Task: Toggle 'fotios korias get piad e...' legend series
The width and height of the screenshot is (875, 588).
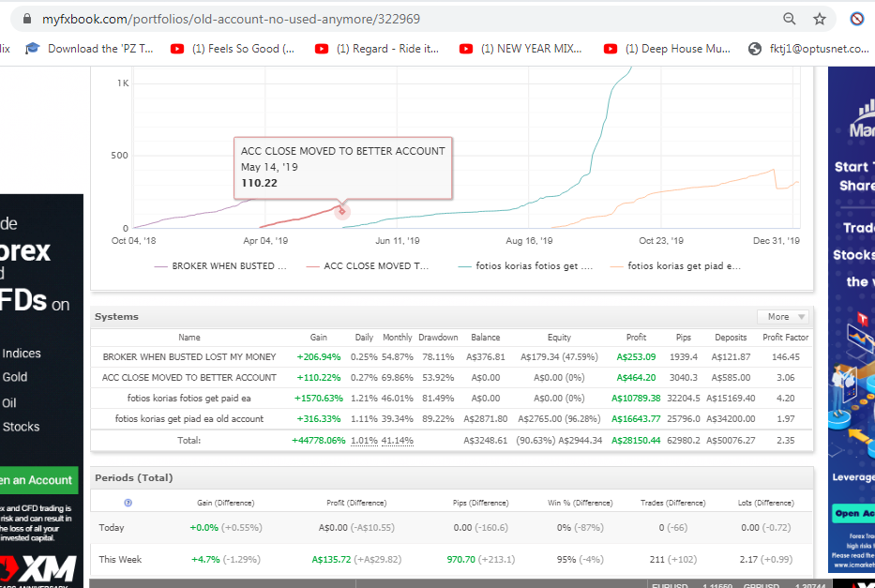Action: pos(675,266)
